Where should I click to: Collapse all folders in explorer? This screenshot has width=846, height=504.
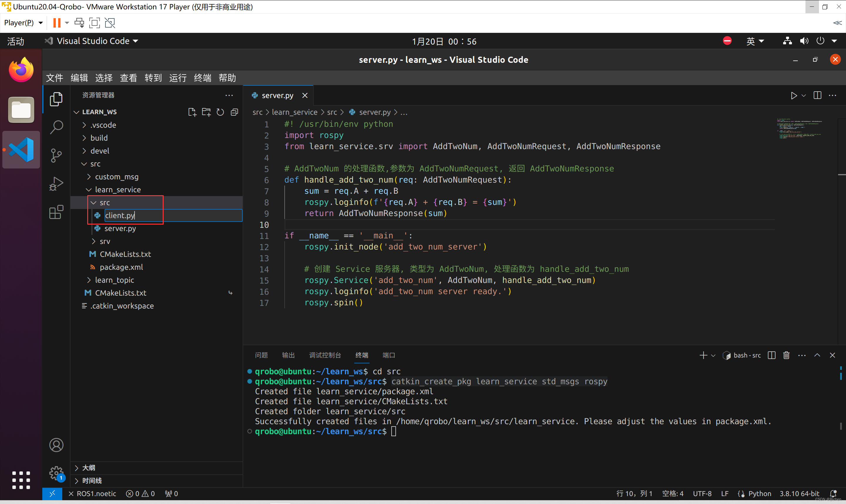[x=234, y=112]
